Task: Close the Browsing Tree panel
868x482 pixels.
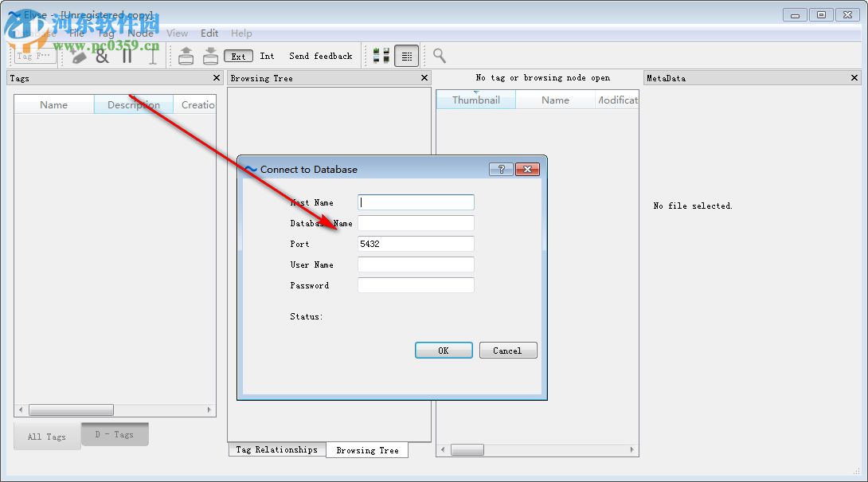Action: pyautogui.click(x=424, y=77)
